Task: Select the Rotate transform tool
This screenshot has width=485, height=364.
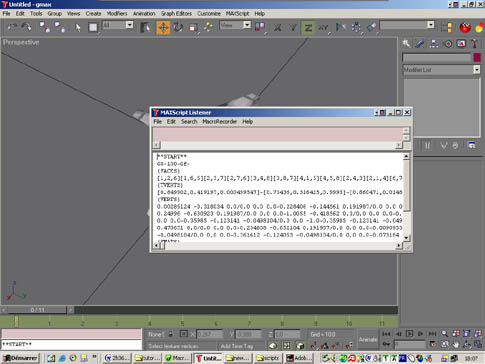Action: [x=178, y=27]
